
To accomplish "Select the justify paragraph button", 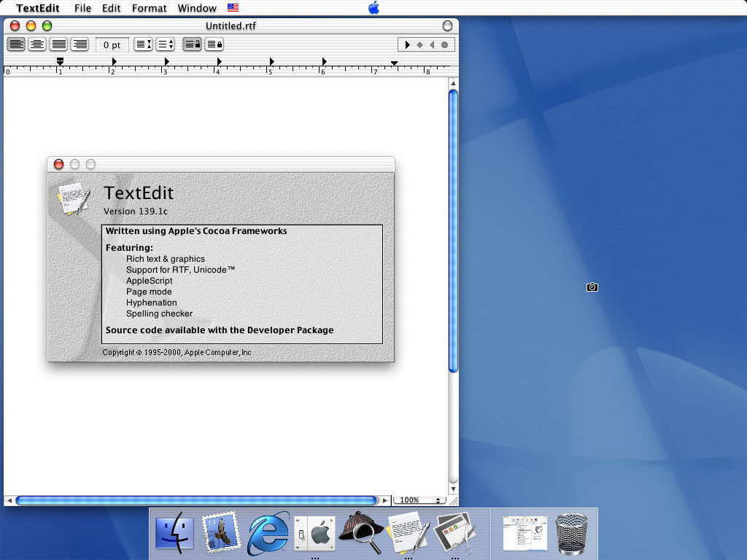I will tap(58, 44).
